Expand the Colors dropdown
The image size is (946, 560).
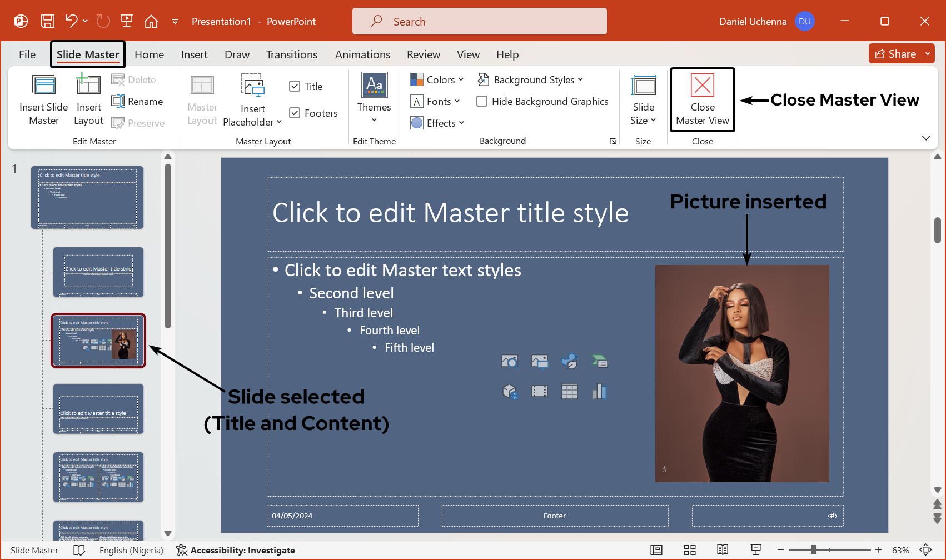(437, 79)
